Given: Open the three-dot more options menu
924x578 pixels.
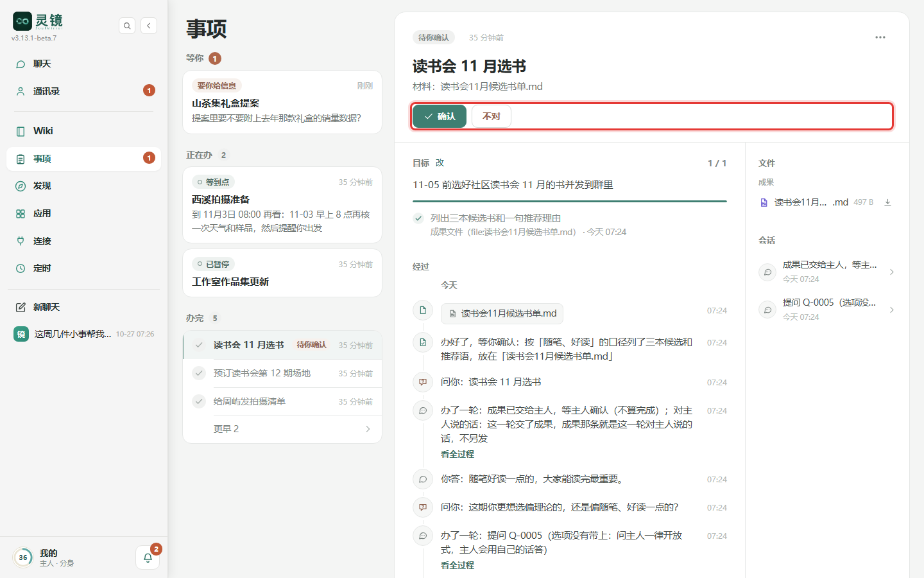Looking at the screenshot, I should coord(880,37).
